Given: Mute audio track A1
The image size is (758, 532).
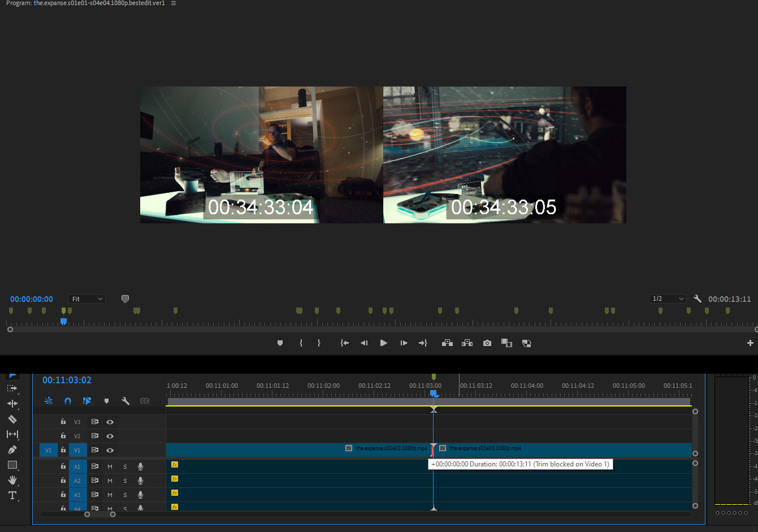Looking at the screenshot, I should (110, 466).
